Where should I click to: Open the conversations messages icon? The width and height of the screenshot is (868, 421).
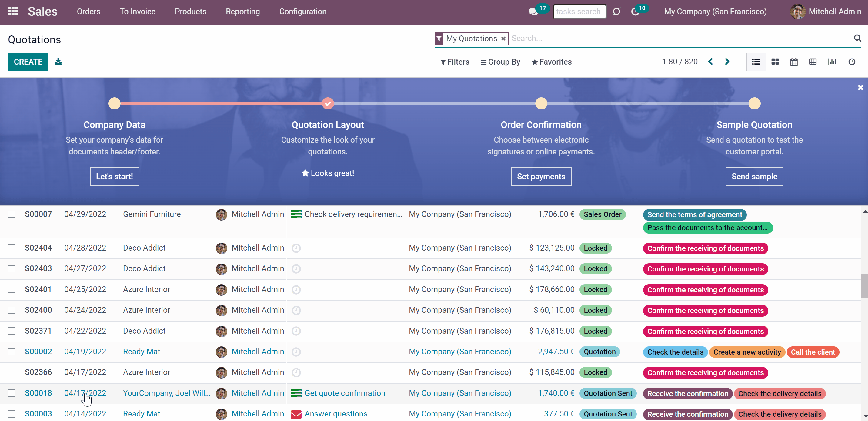tap(533, 12)
